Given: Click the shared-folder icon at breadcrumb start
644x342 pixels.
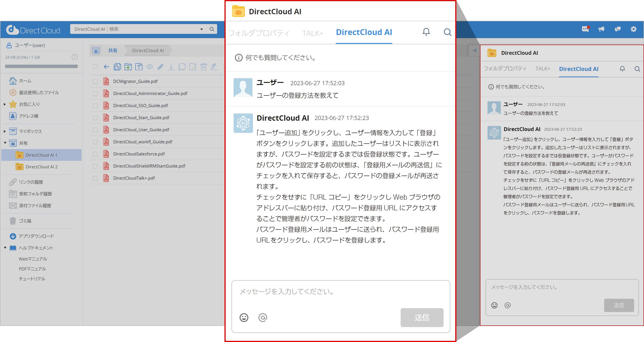Looking at the screenshot, I should pos(96,50).
